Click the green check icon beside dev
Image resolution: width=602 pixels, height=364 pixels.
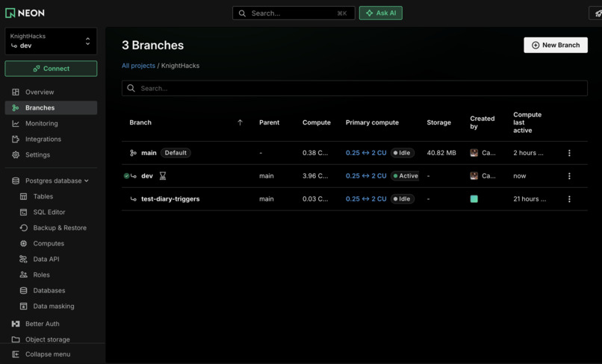pos(126,176)
